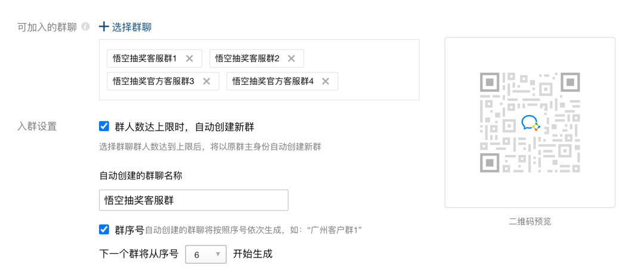Click the QR code preview image
The width and height of the screenshot is (644, 270).
[530, 123]
